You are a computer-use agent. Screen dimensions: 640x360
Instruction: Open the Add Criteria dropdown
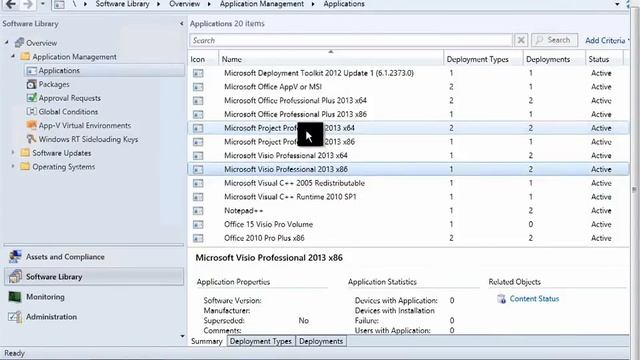point(607,40)
